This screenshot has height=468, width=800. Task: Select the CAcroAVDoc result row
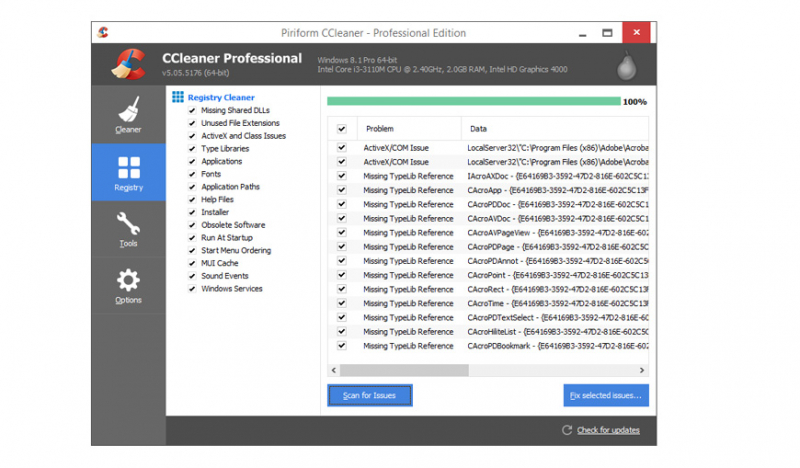(488, 218)
